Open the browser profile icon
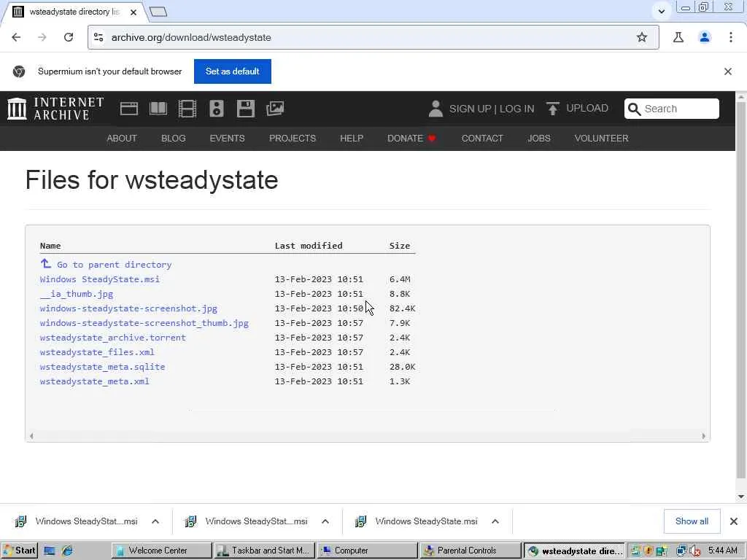Image resolution: width=747 pixels, height=560 pixels. (705, 37)
